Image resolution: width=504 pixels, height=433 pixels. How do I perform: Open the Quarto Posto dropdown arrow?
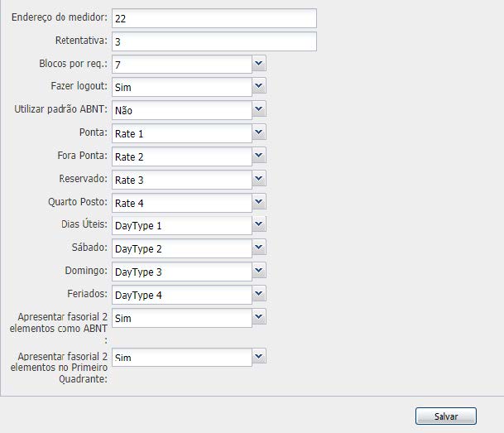pyautogui.click(x=259, y=202)
